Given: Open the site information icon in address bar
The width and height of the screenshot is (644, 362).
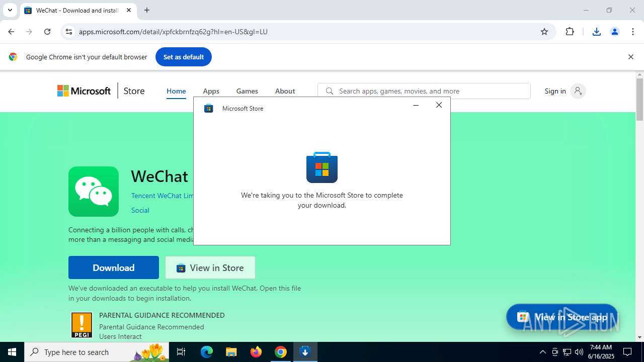Looking at the screenshot, I should coord(69,32).
